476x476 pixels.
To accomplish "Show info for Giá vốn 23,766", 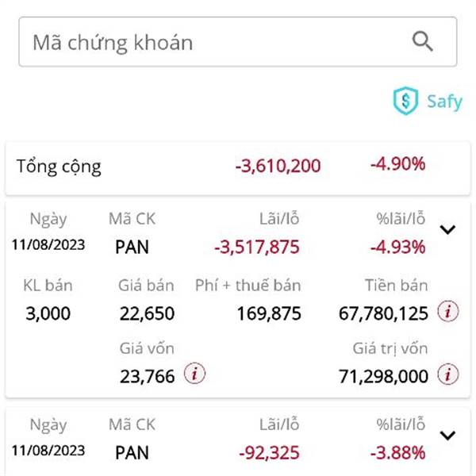I will [x=194, y=374].
